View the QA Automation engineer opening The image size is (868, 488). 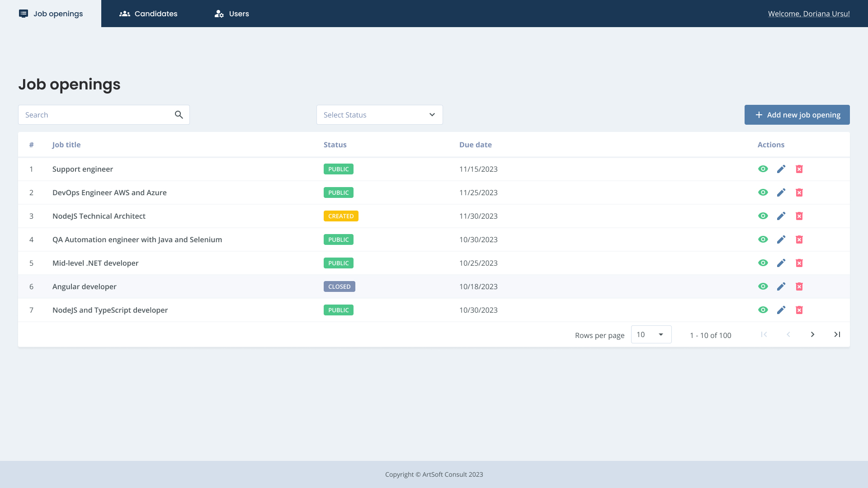pyautogui.click(x=763, y=239)
